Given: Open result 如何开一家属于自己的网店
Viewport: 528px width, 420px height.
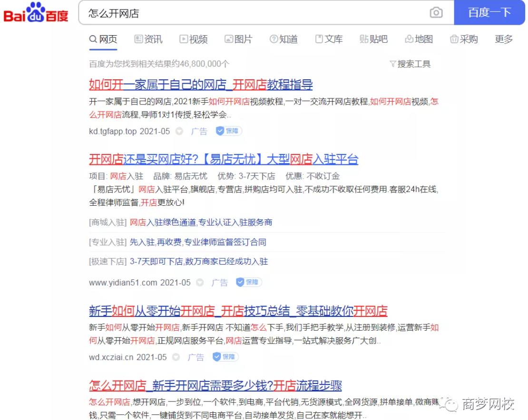Looking at the screenshot, I should point(201,85).
